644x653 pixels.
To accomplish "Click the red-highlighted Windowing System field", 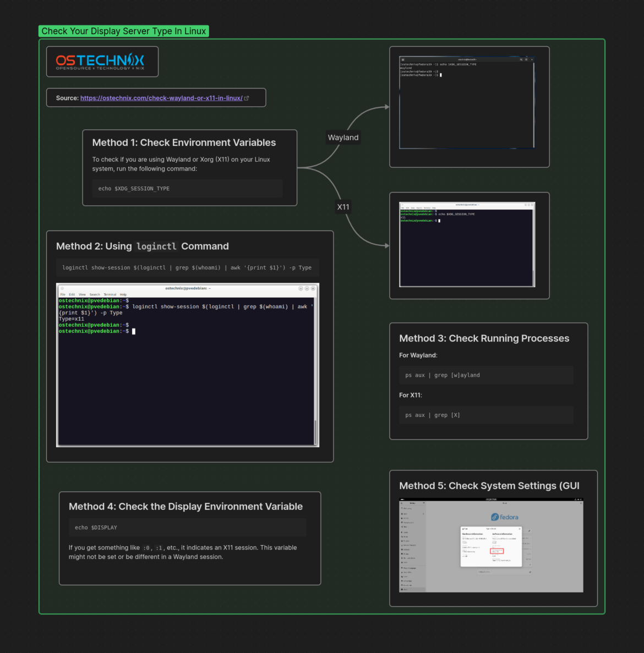I will pyautogui.click(x=497, y=551).
